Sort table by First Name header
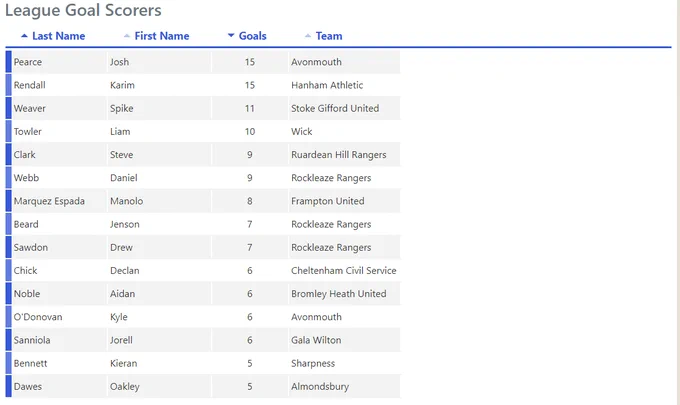The height and width of the screenshot is (405, 680). (x=162, y=36)
